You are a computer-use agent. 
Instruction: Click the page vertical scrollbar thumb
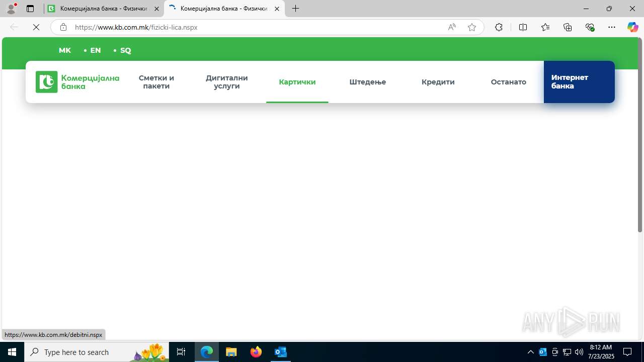tap(640, 135)
